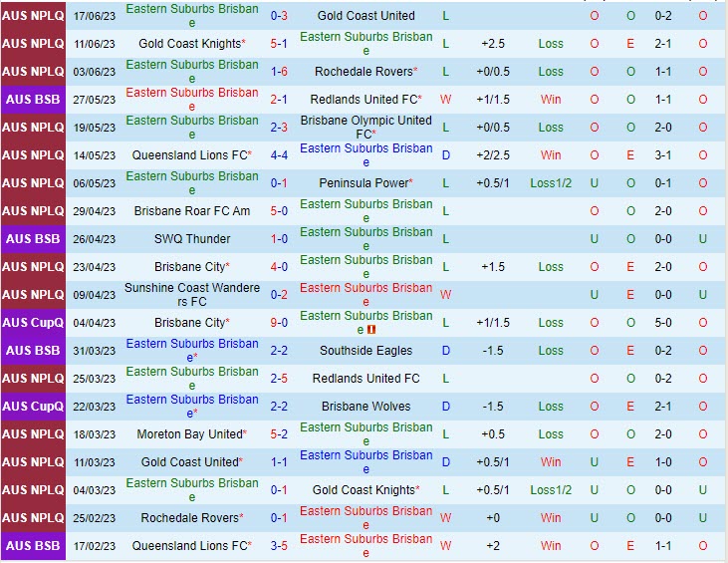The width and height of the screenshot is (728, 563).
Task: Click the AUS BSB label on 17/02/23
Action: [x=33, y=545]
